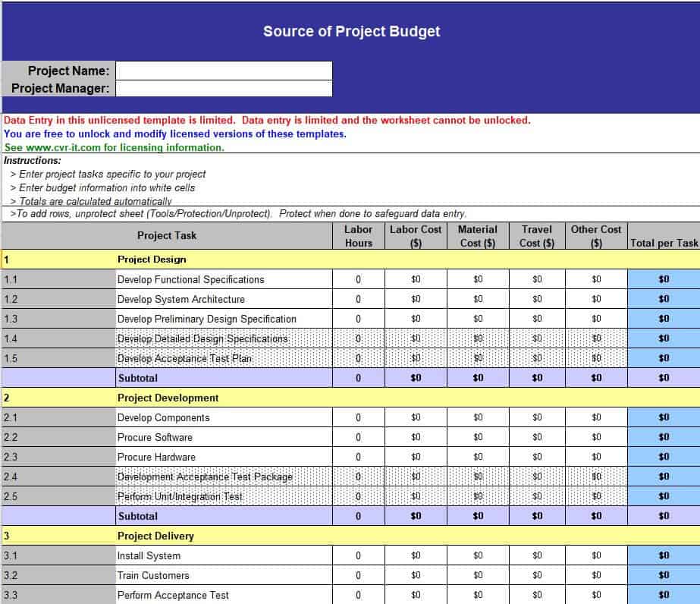Select the Project Design section heading row
This screenshot has width=700, height=604.
[152, 260]
